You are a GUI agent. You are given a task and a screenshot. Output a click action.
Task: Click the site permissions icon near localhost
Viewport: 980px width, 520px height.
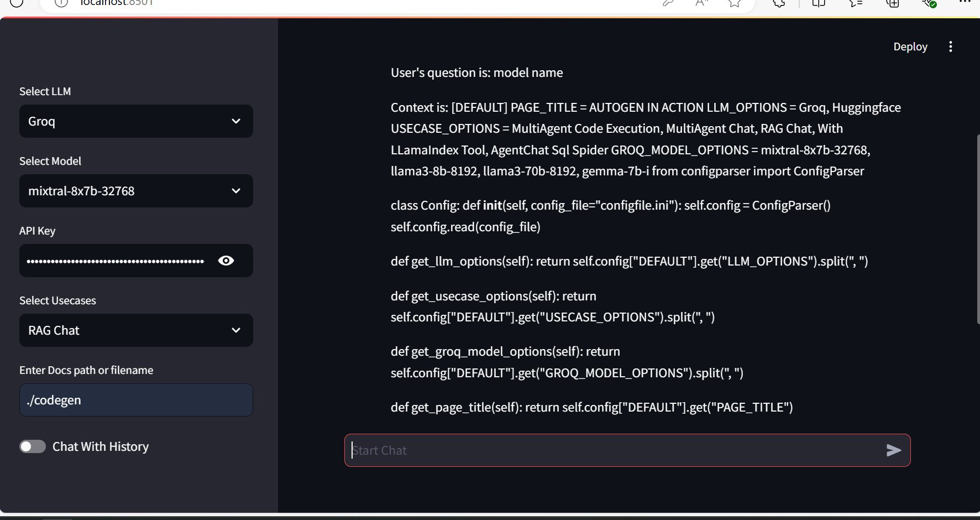coord(61,3)
